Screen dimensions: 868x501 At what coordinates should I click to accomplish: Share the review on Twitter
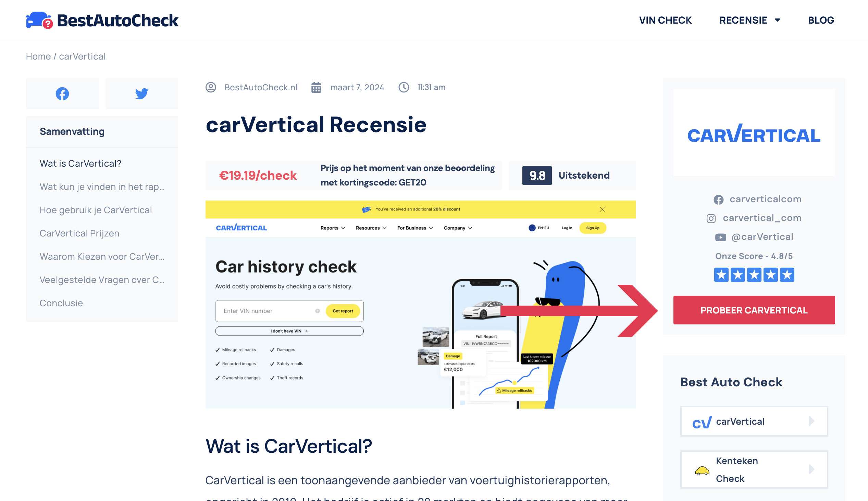pos(141,93)
